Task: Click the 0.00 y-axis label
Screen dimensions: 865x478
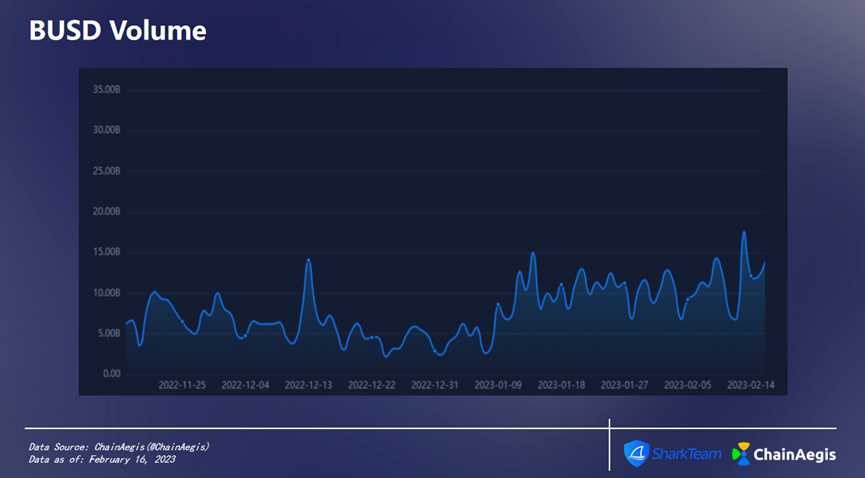Action: point(111,374)
